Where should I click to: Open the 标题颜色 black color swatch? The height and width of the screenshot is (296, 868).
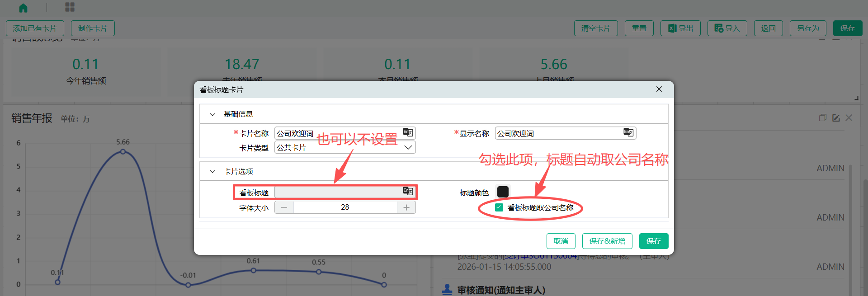[503, 192]
